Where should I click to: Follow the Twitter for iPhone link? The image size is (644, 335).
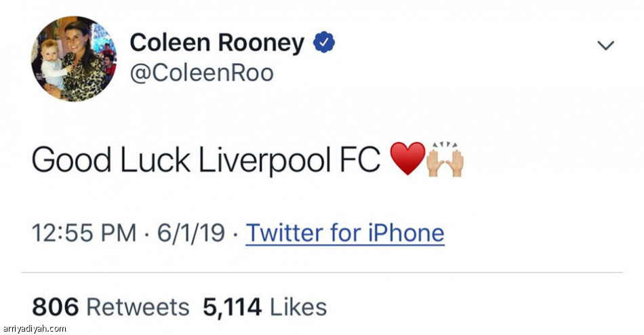[x=345, y=233]
